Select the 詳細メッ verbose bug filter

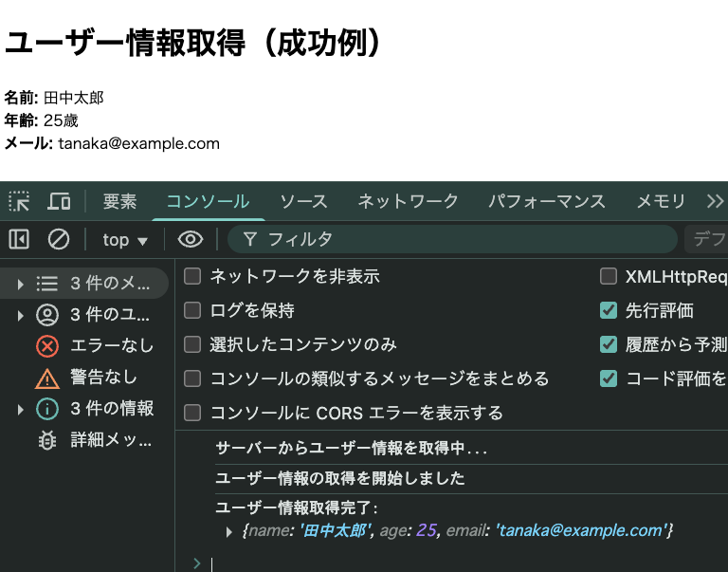93,440
